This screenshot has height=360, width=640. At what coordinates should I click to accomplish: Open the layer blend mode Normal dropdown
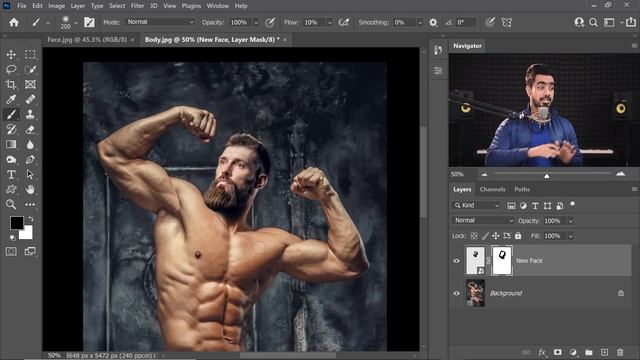point(483,220)
